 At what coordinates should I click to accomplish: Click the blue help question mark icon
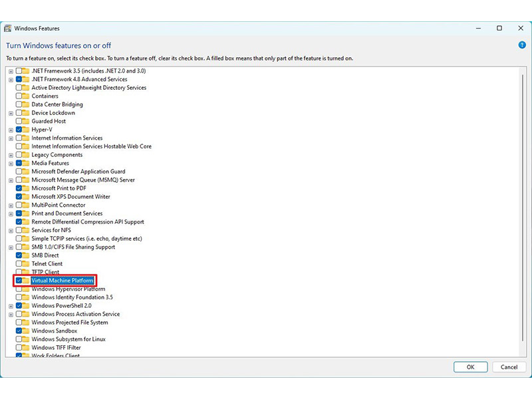coord(522,45)
